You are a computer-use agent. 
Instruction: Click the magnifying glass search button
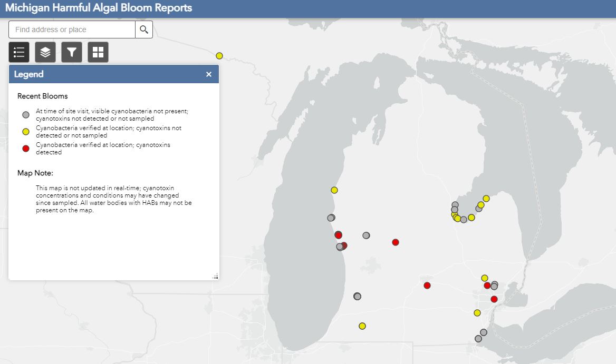coord(144,29)
